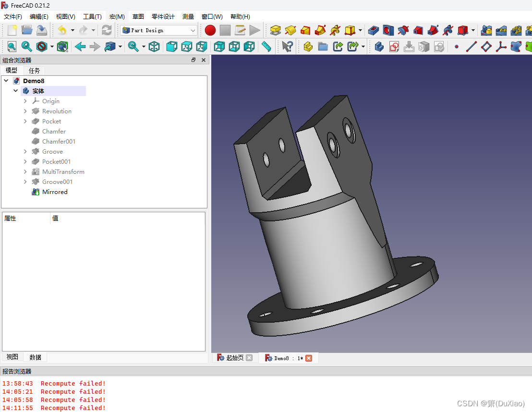Close the Demo8 document tab
Image resolution: width=532 pixels, height=412 pixels.
(x=309, y=358)
